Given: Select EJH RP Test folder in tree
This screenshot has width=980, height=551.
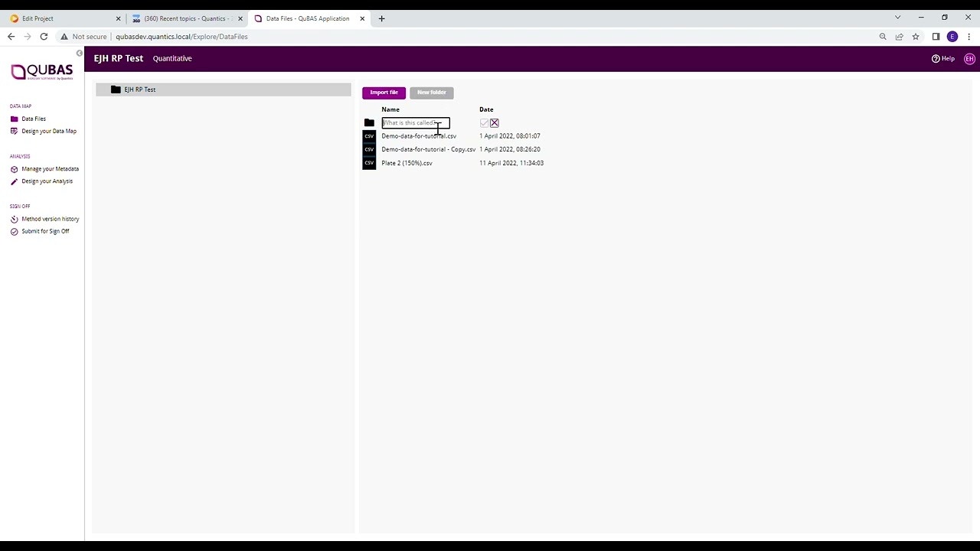Looking at the screenshot, I should pos(223,90).
